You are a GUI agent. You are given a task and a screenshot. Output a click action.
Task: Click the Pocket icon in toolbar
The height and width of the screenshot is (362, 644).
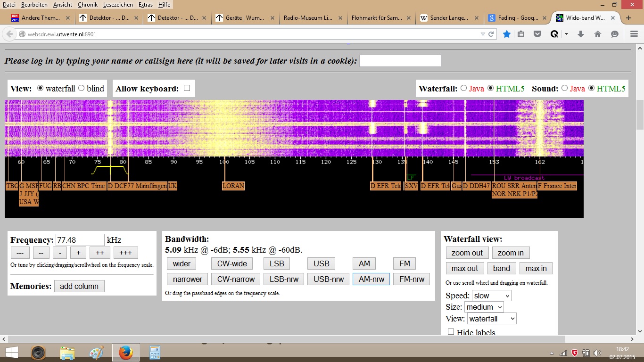537,34
